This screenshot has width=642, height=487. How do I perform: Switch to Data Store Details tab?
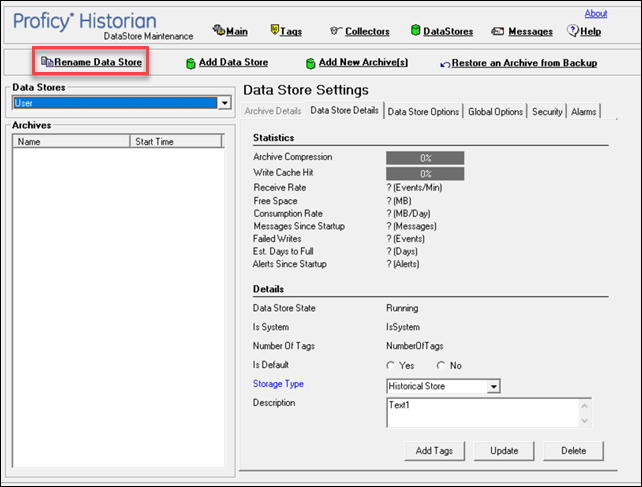coord(344,110)
